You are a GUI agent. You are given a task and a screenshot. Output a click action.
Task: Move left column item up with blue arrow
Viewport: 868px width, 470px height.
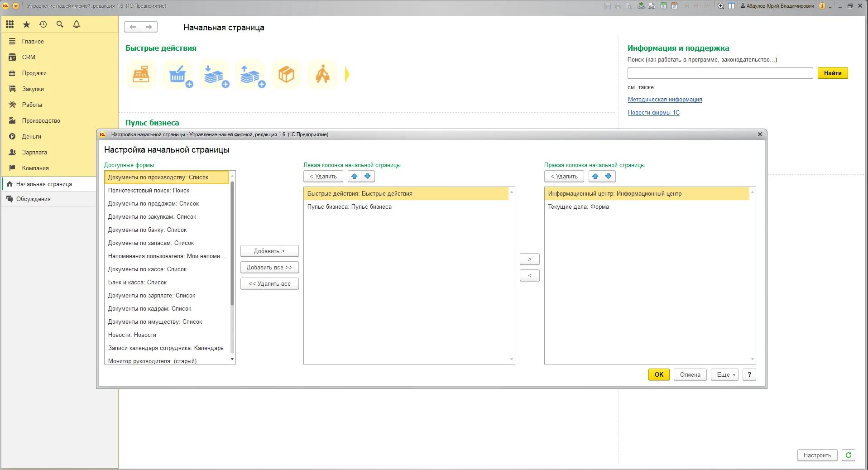pos(355,176)
